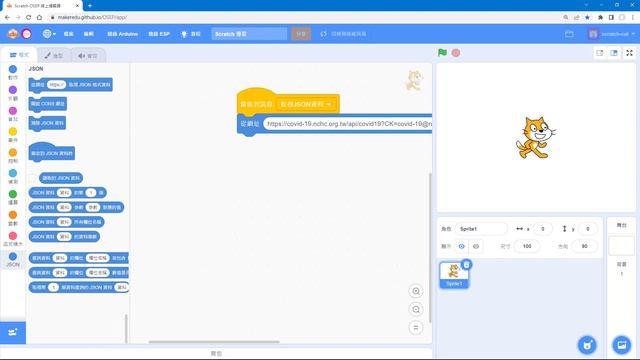Select the JSON category in block palette

13,259
